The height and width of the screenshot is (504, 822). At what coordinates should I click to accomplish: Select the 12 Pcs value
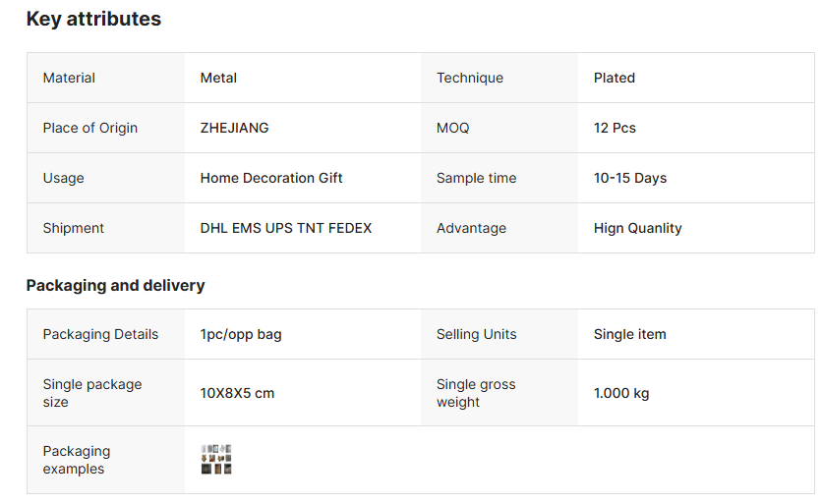click(615, 128)
